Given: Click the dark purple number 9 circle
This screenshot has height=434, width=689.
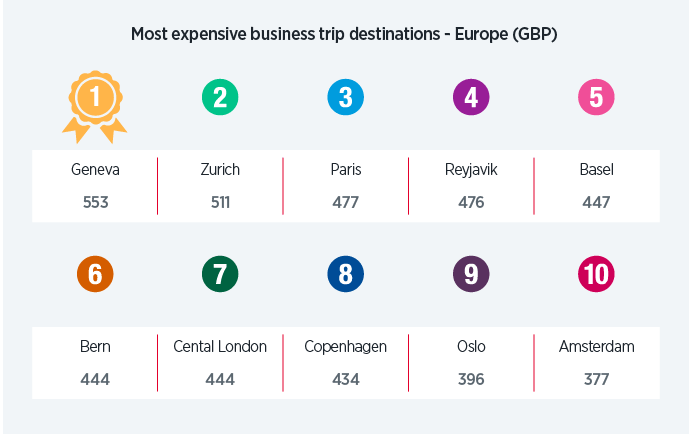Looking at the screenshot, I should click(471, 274).
